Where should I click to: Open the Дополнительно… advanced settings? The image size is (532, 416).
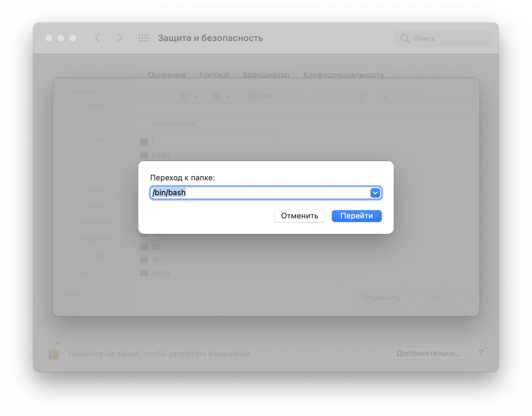428,353
